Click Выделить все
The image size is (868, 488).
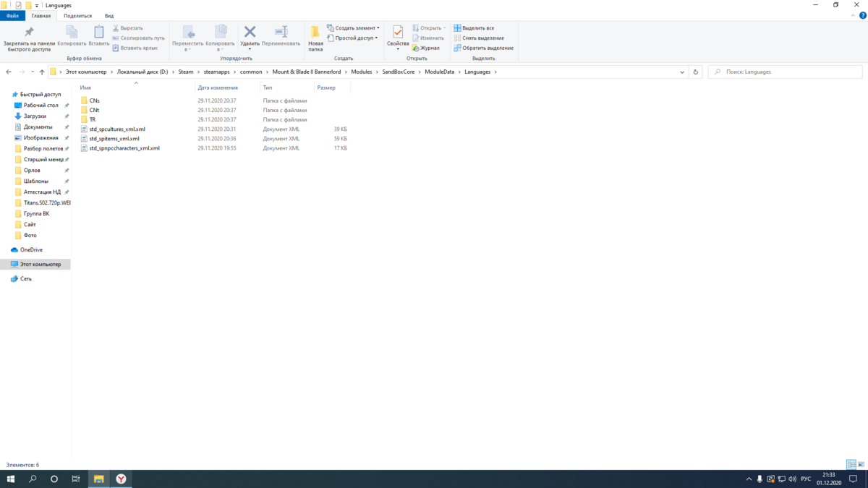pos(474,28)
